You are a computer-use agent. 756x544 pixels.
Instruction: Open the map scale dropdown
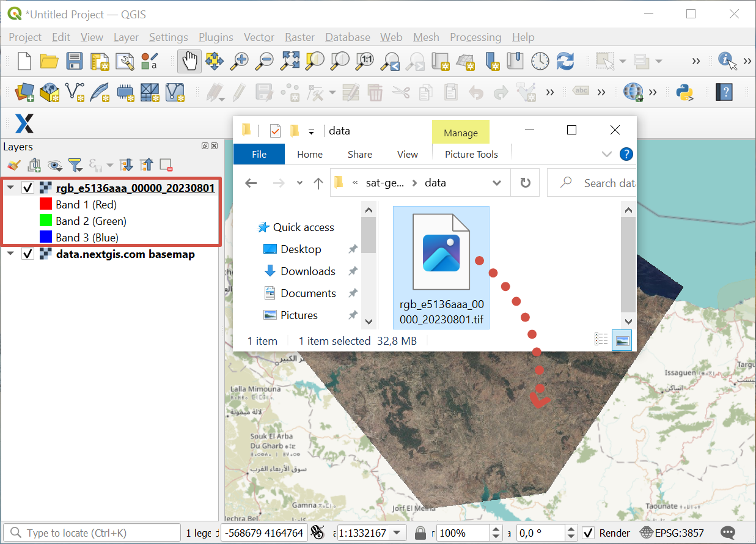coord(397,533)
